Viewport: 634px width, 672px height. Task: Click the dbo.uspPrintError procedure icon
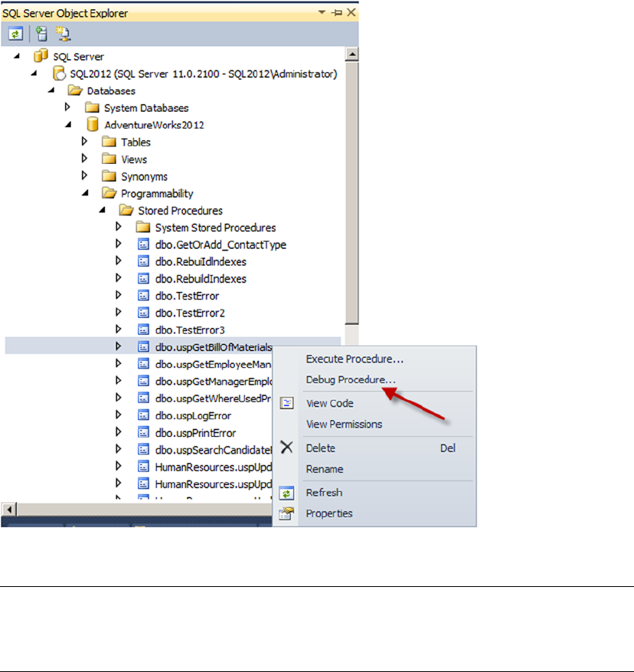point(143,432)
